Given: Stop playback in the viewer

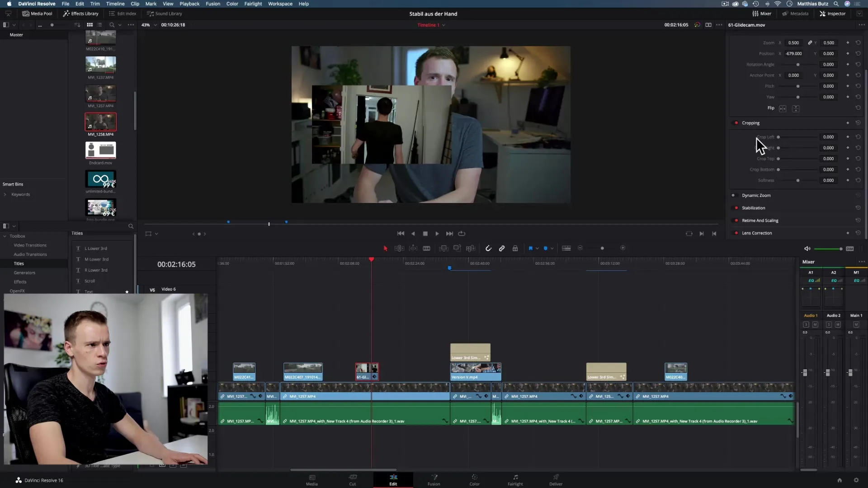Looking at the screenshot, I should [425, 234].
